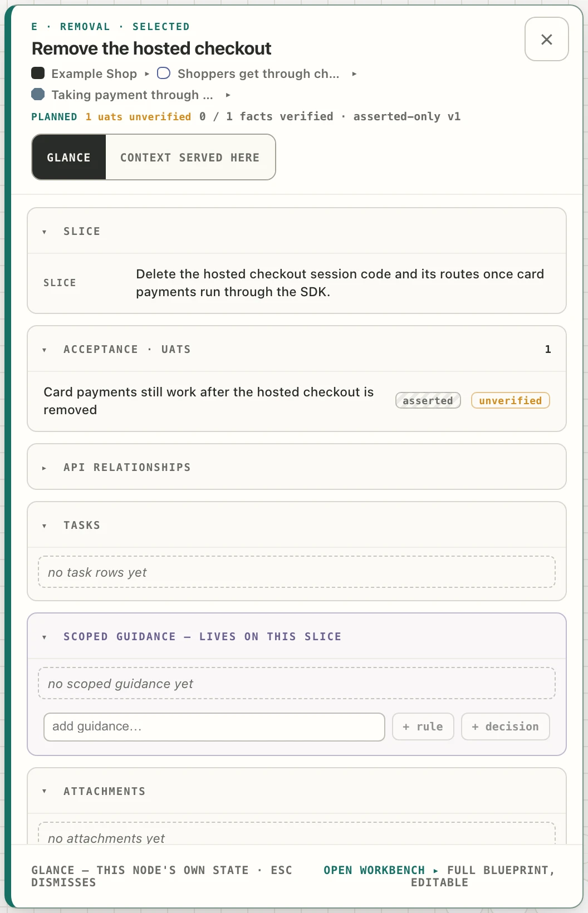Click the octagon icon beside Taking payment
Viewport: 588px width, 913px height.
click(x=38, y=94)
